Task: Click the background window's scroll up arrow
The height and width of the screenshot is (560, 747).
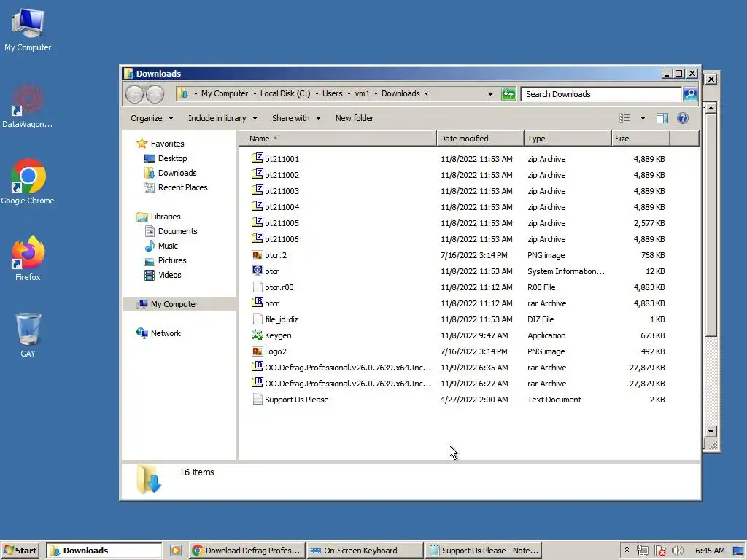Action: tap(711, 108)
